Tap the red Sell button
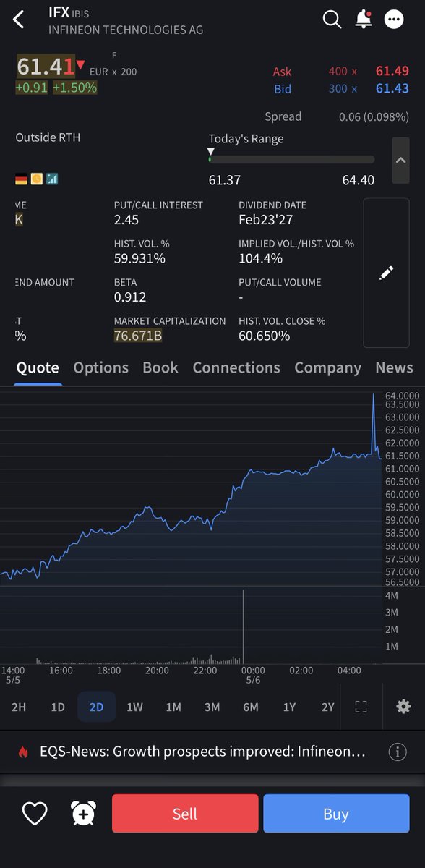This screenshot has width=425, height=868. coord(185,814)
